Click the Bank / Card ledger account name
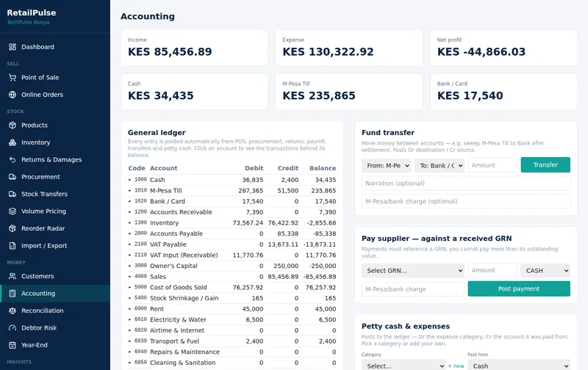This screenshot has width=588, height=370. point(168,201)
